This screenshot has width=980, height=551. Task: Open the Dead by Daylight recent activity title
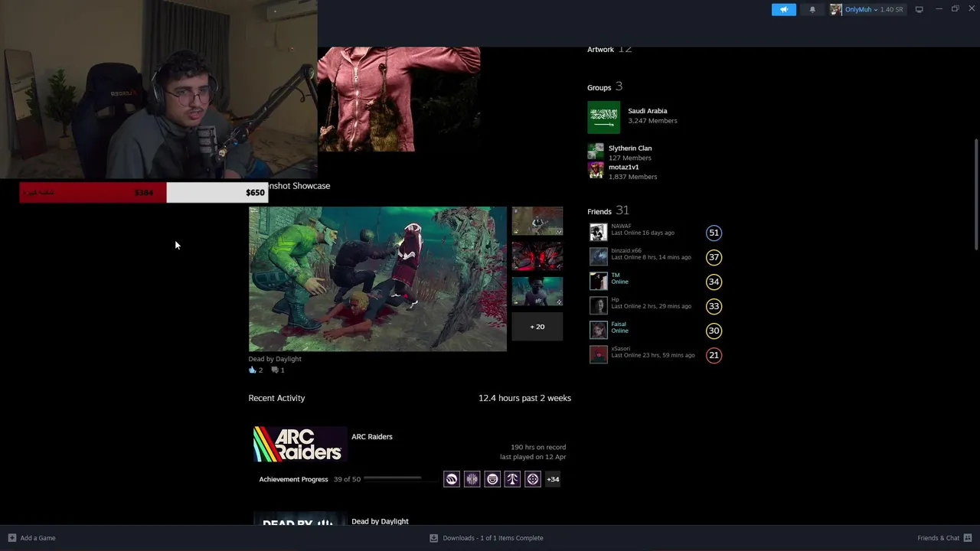380,521
